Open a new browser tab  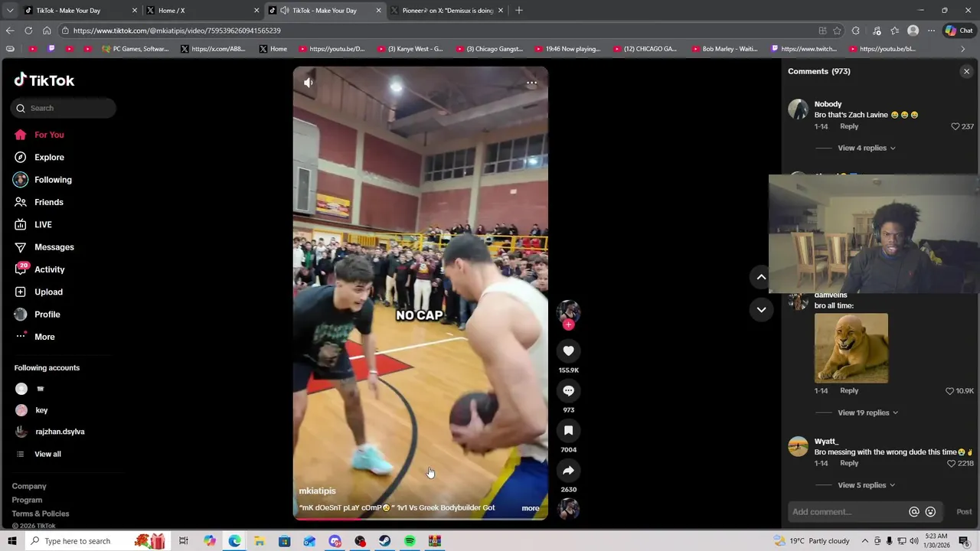tap(519, 11)
